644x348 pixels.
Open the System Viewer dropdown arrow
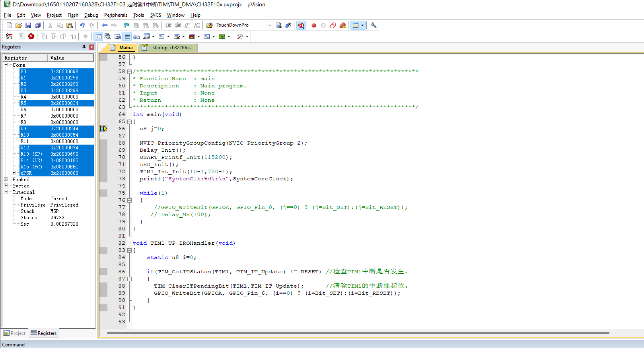(229, 37)
